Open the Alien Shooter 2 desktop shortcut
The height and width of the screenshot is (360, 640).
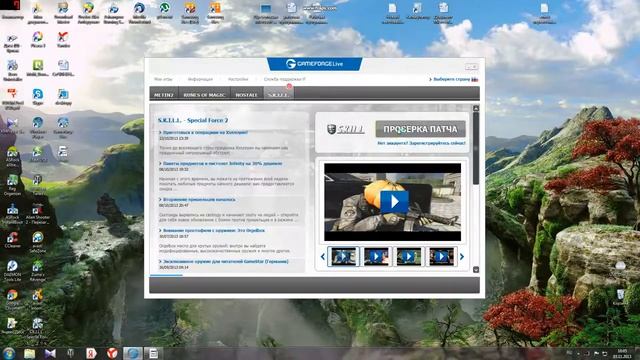point(38,214)
